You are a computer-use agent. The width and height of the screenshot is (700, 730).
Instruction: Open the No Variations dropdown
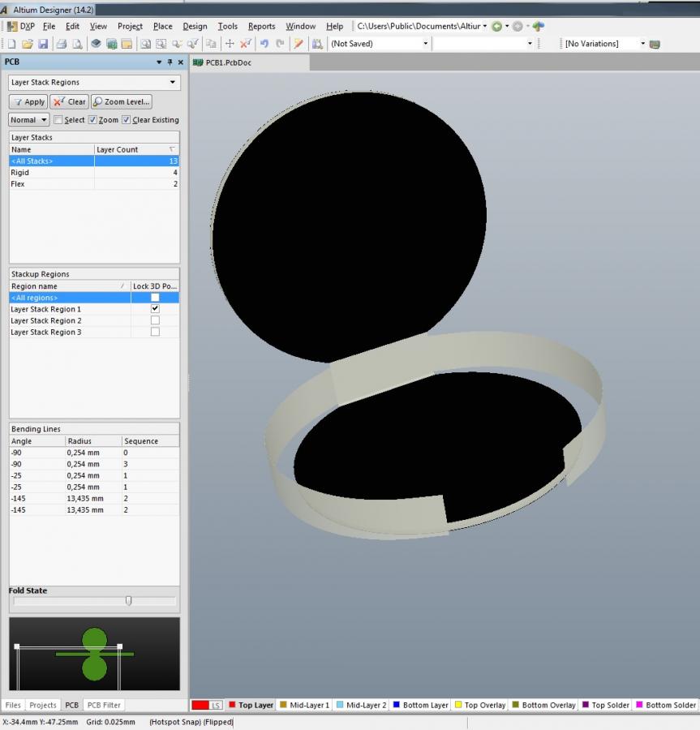(x=643, y=44)
